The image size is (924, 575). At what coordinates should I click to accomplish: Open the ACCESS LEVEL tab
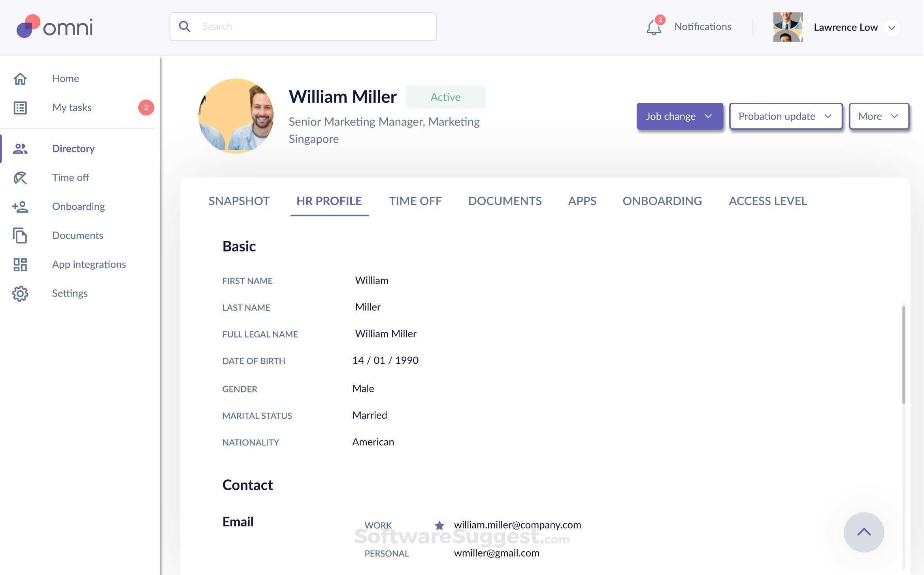click(767, 201)
